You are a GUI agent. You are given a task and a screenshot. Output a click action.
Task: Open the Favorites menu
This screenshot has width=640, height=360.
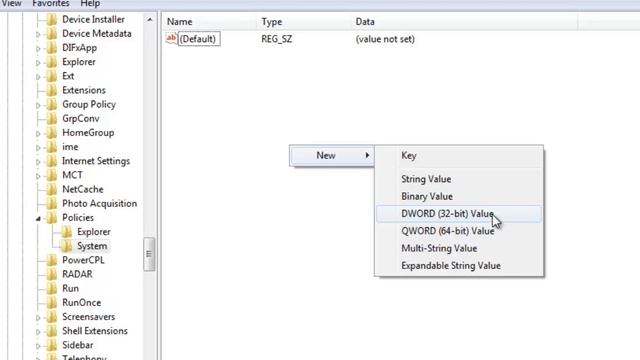pos(51,4)
